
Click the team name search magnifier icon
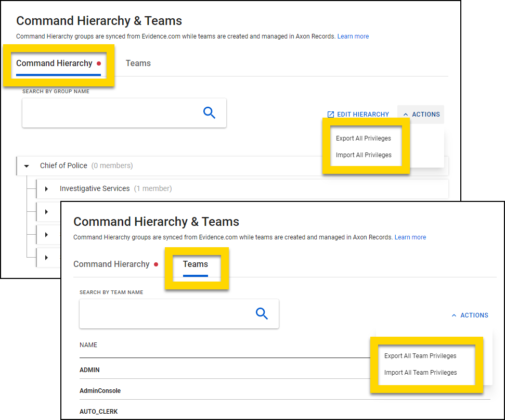[261, 313]
